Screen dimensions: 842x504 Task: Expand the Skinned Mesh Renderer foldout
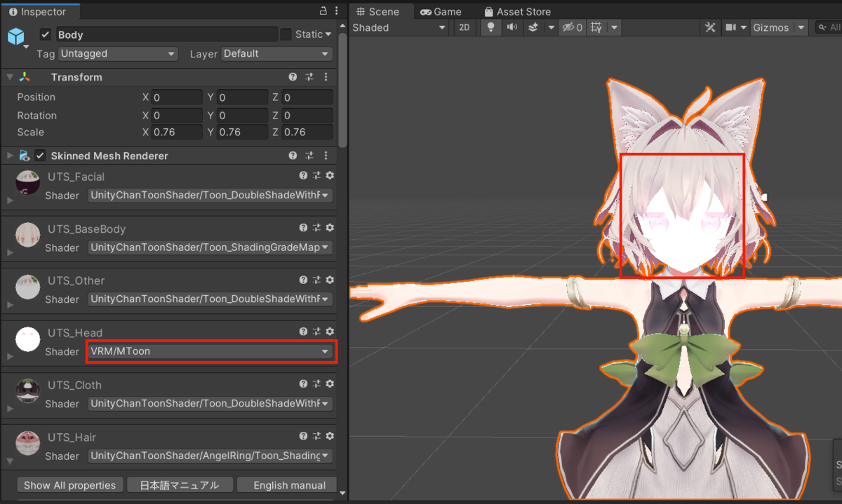click(10, 156)
